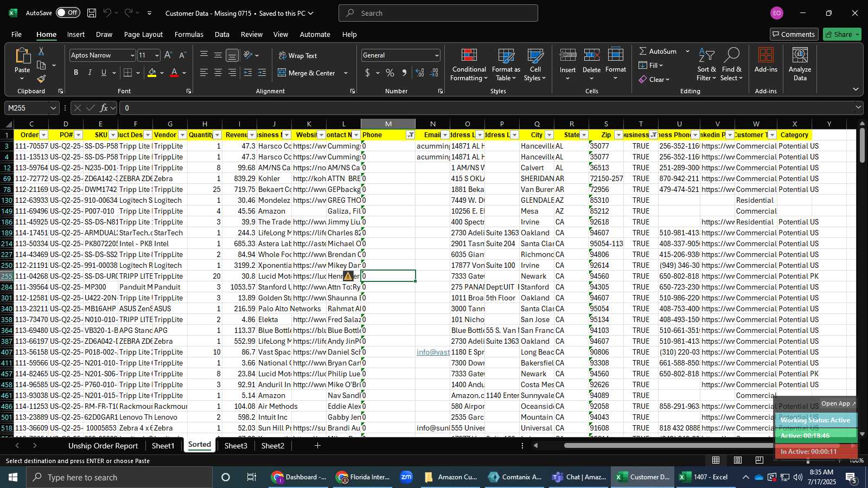The height and width of the screenshot is (488, 868).
Task: Open the font size dropdown showing 11
Action: [157, 55]
